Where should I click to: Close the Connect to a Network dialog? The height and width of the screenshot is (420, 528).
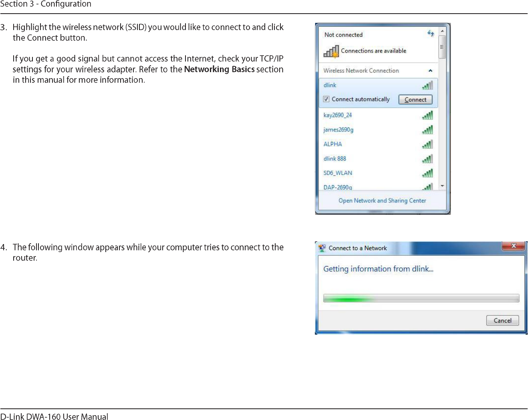[513, 246]
